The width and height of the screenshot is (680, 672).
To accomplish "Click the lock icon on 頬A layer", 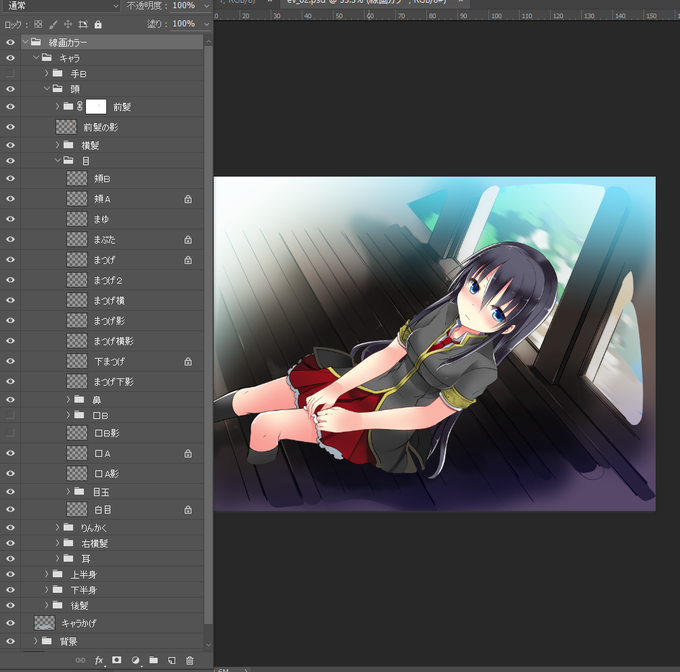I will 188,199.
